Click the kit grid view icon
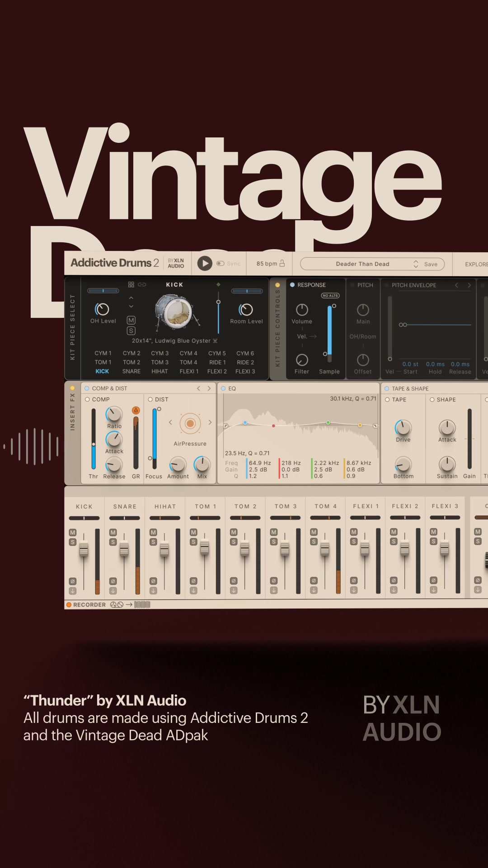This screenshot has width=488, height=868. pyautogui.click(x=131, y=284)
